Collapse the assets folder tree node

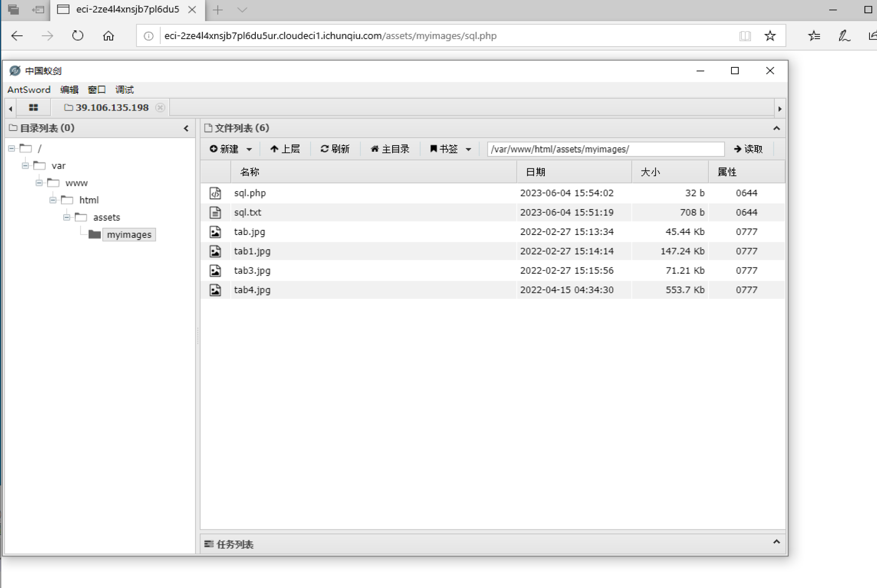67,217
